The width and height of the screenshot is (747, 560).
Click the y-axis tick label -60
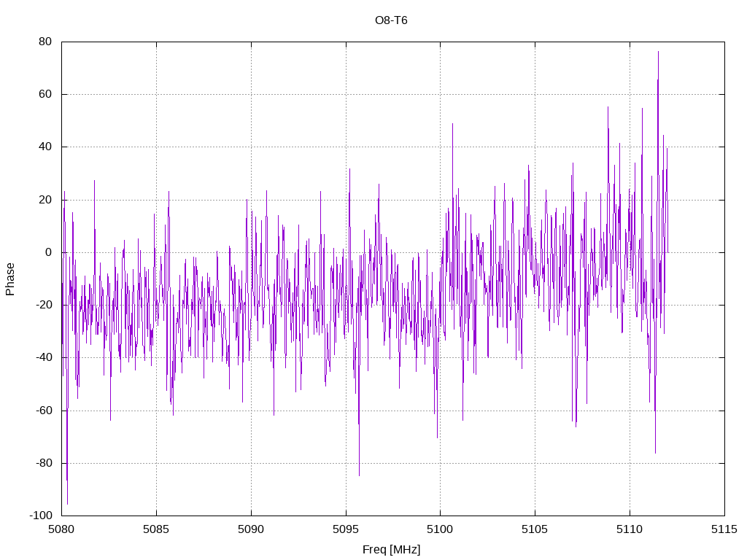click(44, 411)
